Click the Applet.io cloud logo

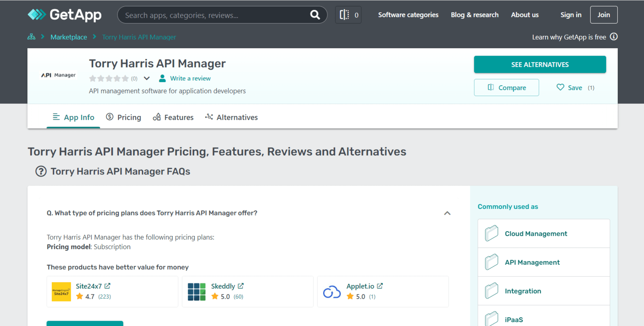pos(332,292)
